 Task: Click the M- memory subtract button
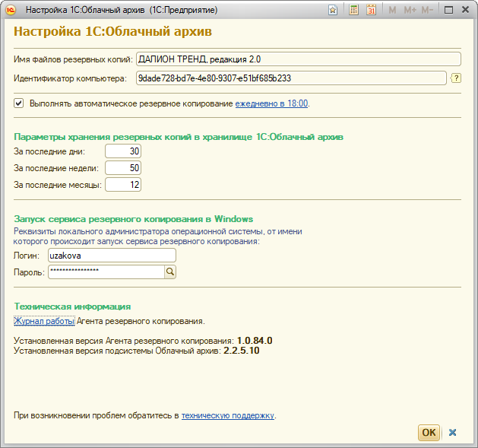(427, 10)
